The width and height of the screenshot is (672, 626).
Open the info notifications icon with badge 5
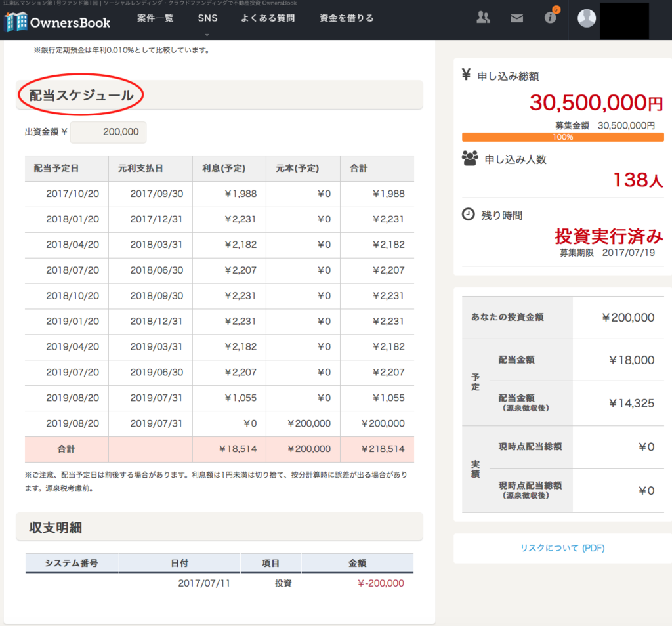pos(551,16)
